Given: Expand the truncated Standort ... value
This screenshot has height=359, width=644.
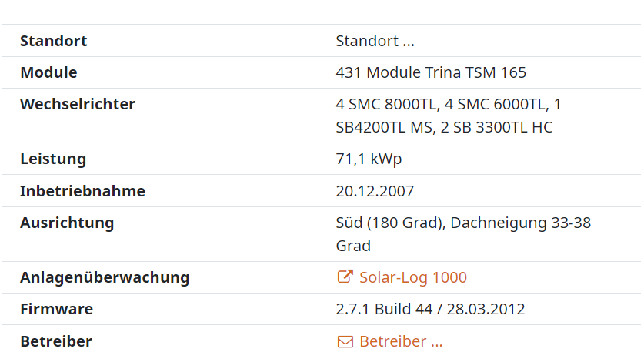Looking at the screenshot, I should click(375, 41).
